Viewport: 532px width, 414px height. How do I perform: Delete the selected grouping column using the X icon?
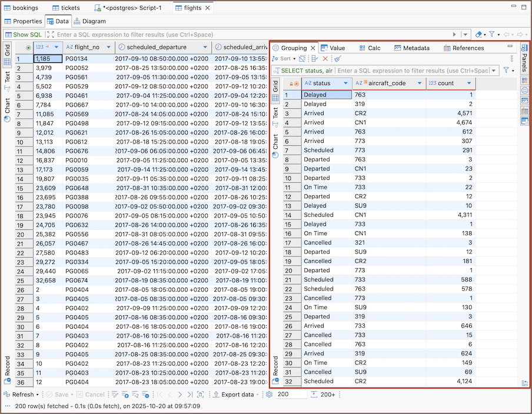click(x=324, y=58)
